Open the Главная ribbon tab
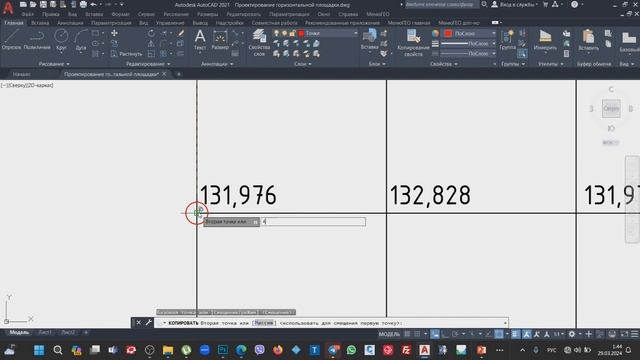Screen dimensions: 640x360 (x=13, y=23)
